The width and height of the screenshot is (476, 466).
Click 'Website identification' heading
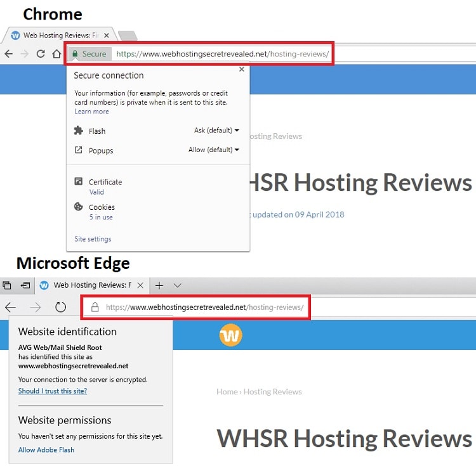point(67,332)
